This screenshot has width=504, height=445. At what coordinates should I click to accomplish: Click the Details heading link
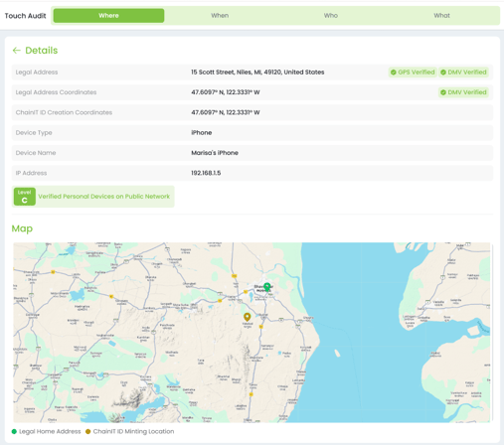(42, 51)
